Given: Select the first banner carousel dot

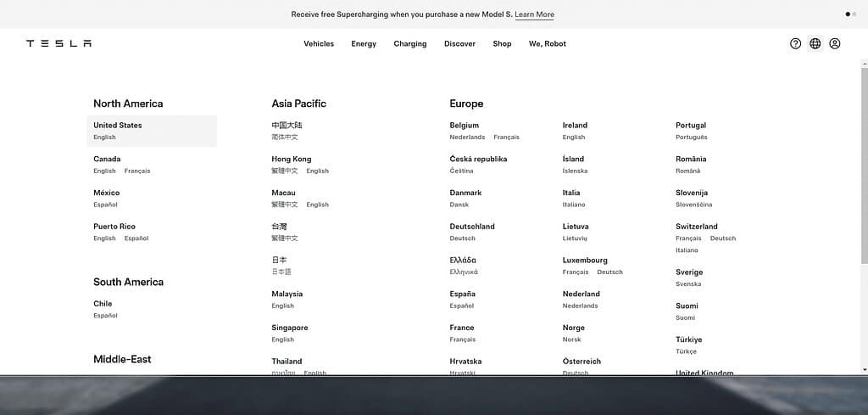Looking at the screenshot, I should tap(848, 14).
